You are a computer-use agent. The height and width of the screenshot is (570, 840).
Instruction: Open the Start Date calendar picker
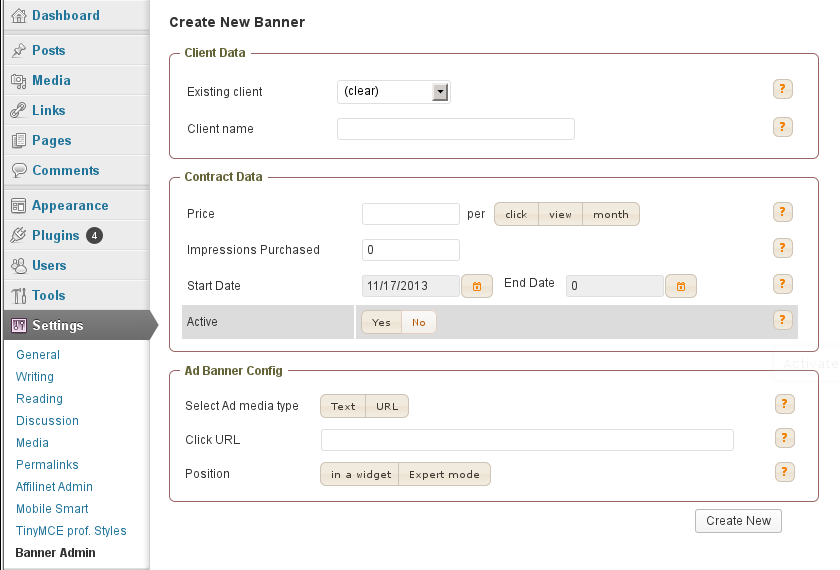477,286
